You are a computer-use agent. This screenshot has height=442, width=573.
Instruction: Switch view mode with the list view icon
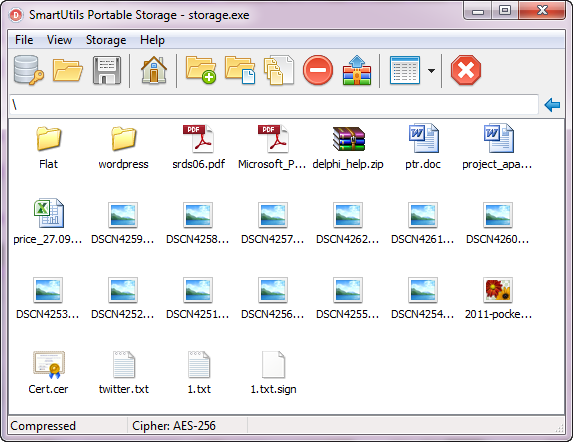tap(405, 70)
